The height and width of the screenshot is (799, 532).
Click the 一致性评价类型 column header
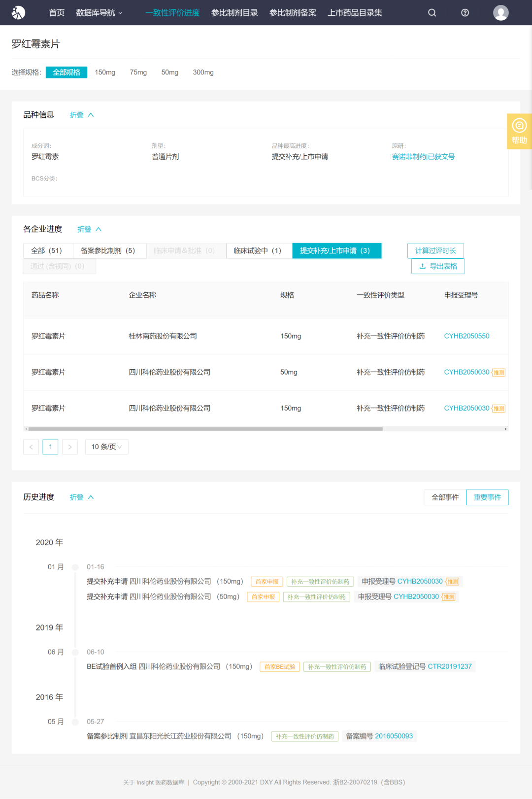click(380, 295)
